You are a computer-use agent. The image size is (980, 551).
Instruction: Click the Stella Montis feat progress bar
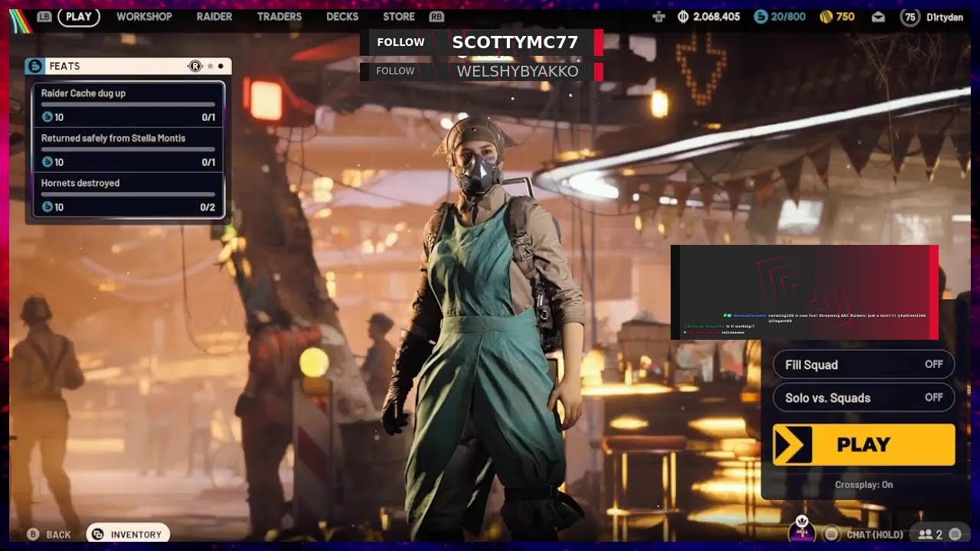click(x=128, y=149)
